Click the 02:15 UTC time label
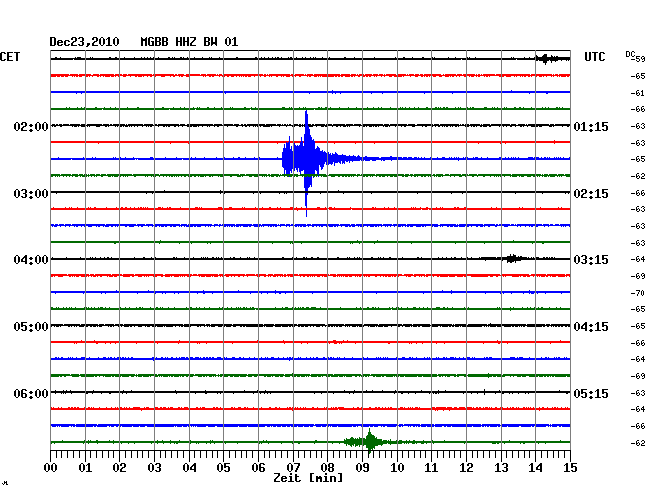Viewport: 650px width, 494px height. [591, 194]
